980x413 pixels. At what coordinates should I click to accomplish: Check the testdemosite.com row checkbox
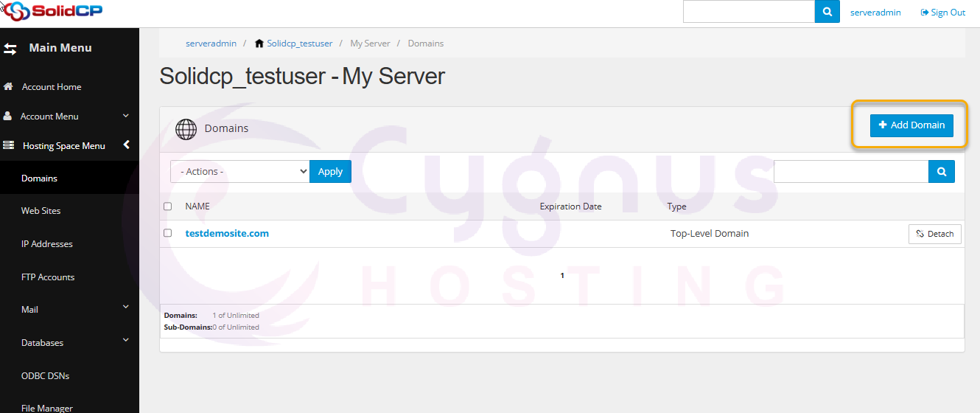pyautogui.click(x=167, y=233)
